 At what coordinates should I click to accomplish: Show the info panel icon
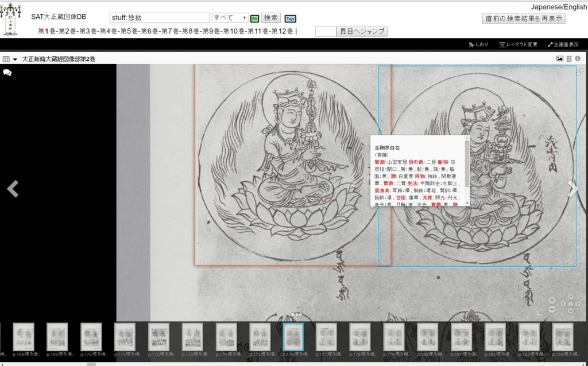point(578,59)
